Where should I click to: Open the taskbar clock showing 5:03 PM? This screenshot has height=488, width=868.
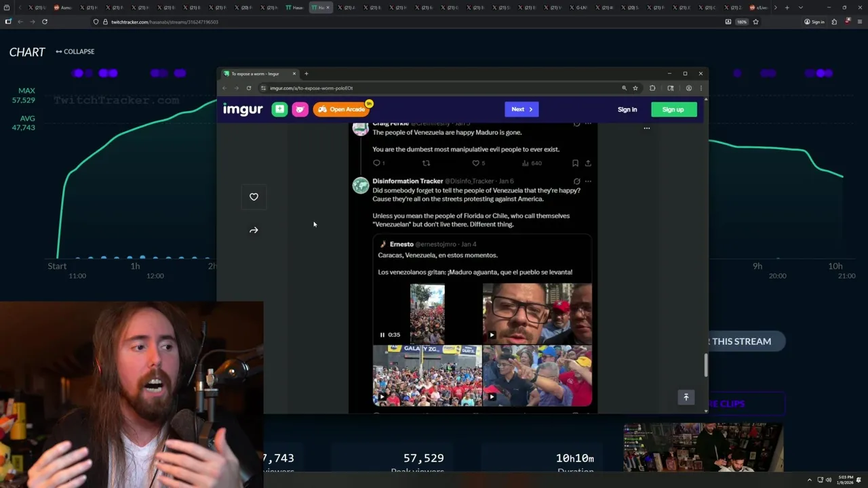coord(845,480)
